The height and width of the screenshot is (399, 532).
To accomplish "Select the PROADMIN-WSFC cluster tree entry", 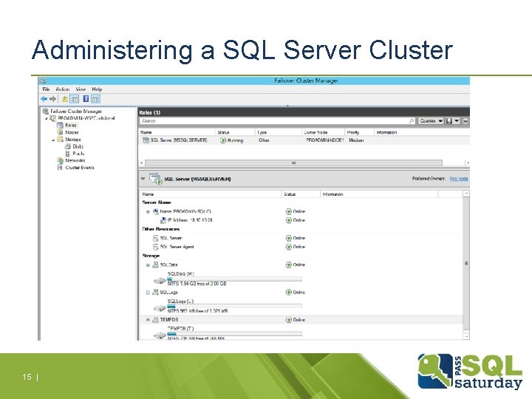I will point(86,118).
